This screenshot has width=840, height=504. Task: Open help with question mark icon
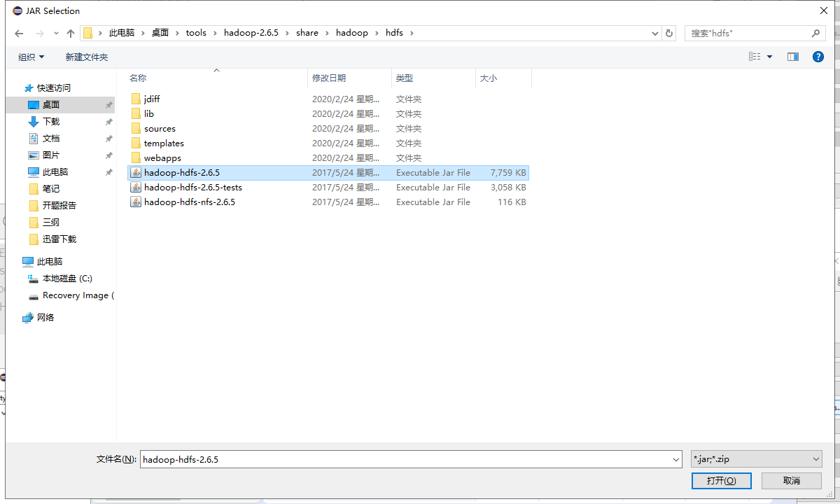(x=818, y=57)
